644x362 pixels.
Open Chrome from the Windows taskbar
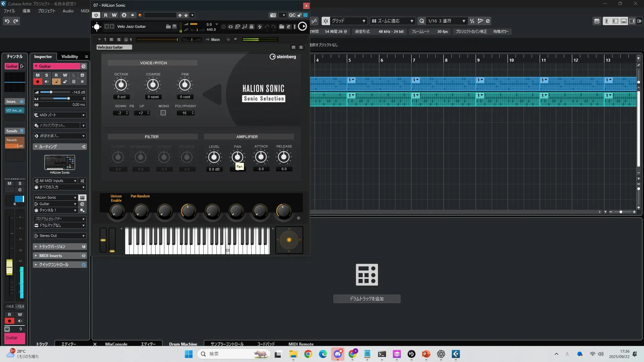point(308,354)
